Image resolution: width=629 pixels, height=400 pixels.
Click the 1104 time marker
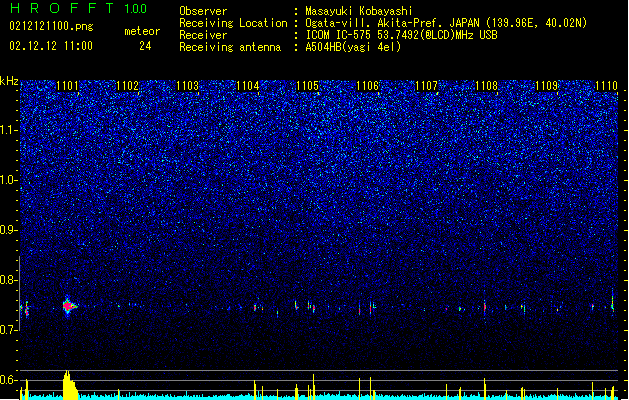pyautogui.click(x=248, y=86)
